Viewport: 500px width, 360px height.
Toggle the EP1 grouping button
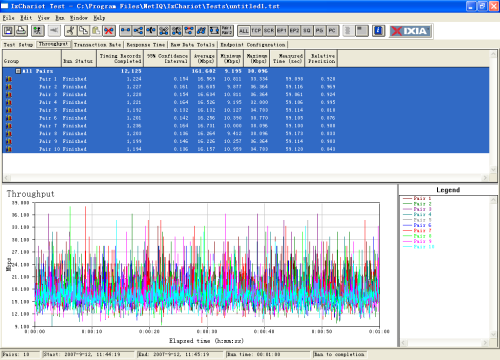tap(282, 31)
